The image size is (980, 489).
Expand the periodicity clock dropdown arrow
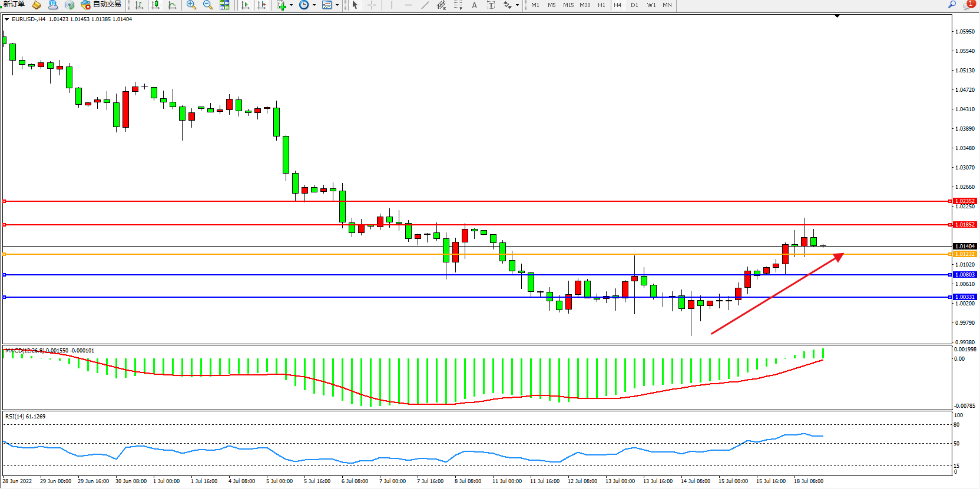tap(314, 5)
